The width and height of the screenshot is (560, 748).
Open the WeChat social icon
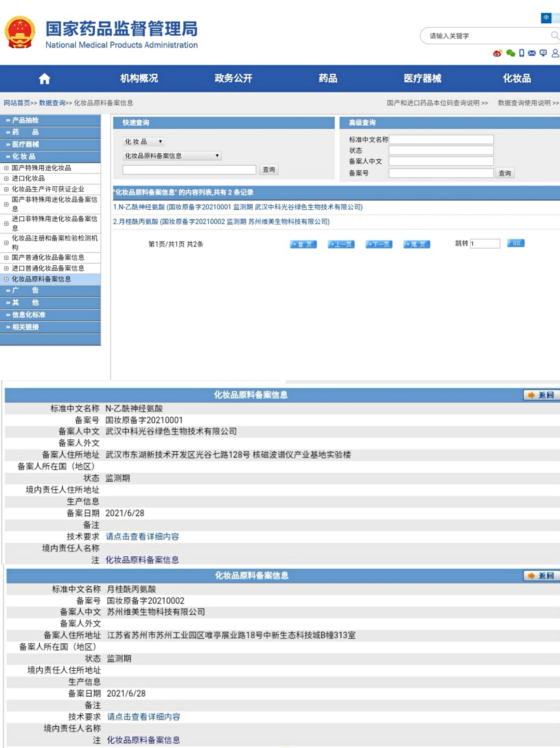(510, 53)
